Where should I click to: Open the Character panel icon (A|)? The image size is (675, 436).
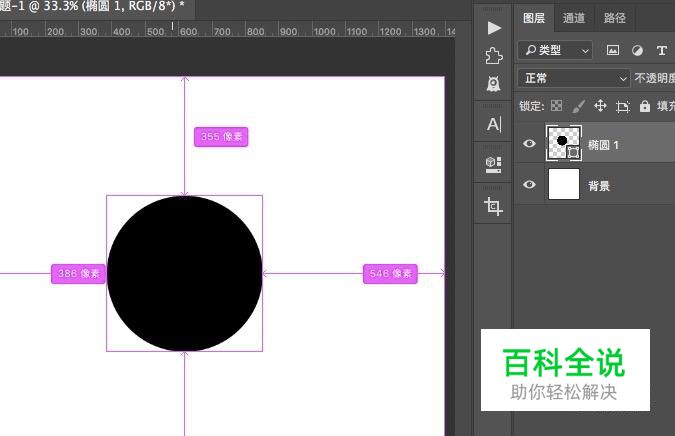tap(493, 125)
